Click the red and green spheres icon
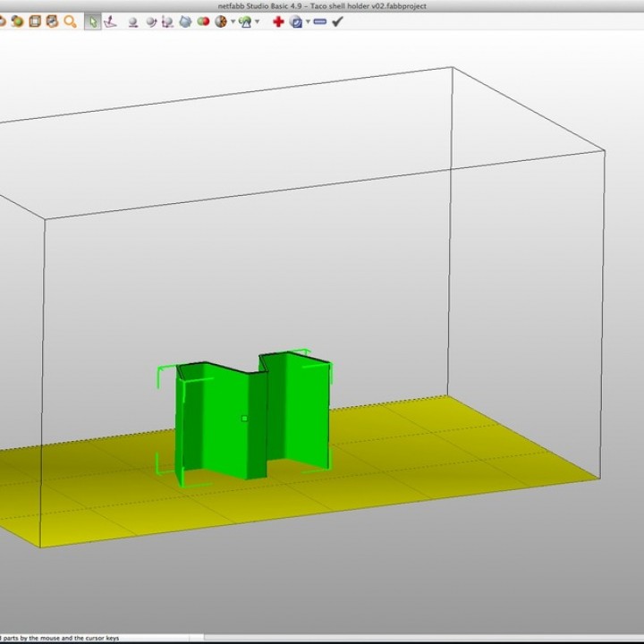 [203, 21]
